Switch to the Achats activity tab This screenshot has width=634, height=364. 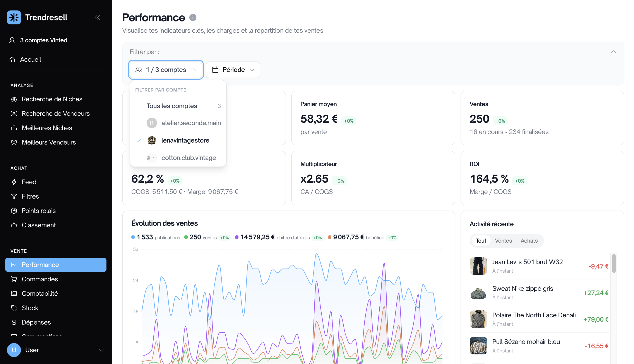click(x=529, y=241)
